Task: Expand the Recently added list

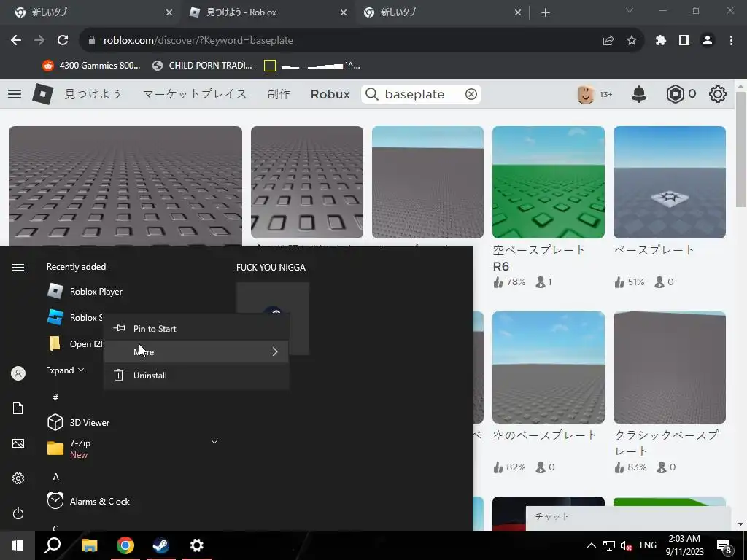Action: 65,370
